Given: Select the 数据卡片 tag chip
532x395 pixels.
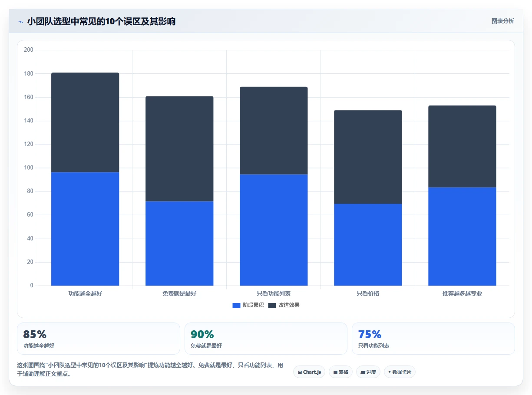Looking at the screenshot, I should point(400,372).
